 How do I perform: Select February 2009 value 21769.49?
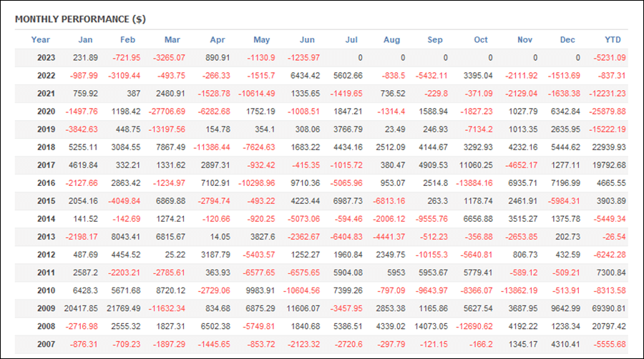tap(124, 308)
